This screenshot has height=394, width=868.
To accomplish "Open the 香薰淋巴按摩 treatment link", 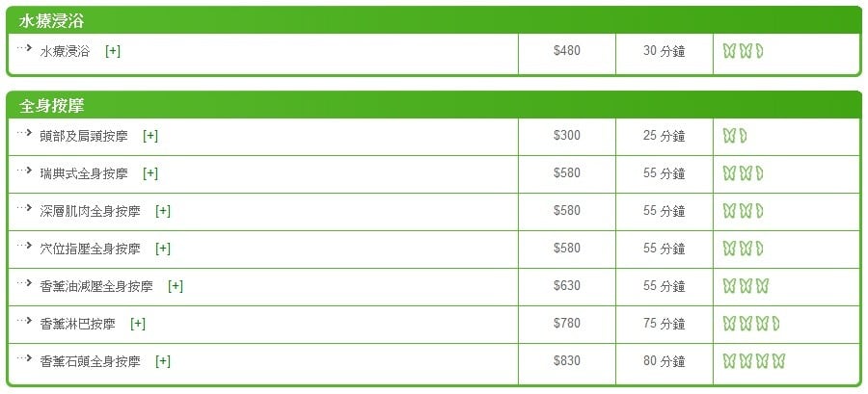I will click(77, 324).
